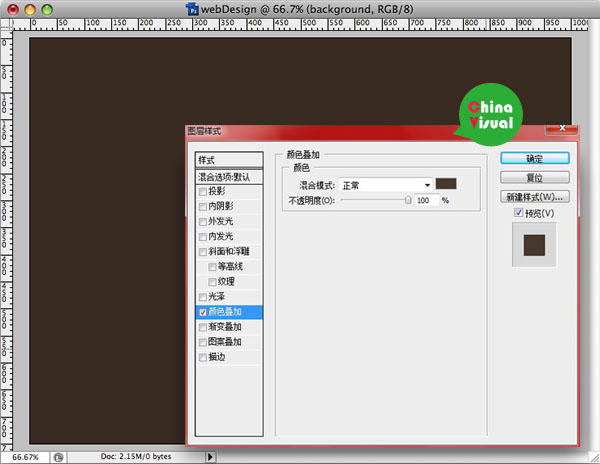Select the 渐变叠加 row label

[x=225, y=327]
